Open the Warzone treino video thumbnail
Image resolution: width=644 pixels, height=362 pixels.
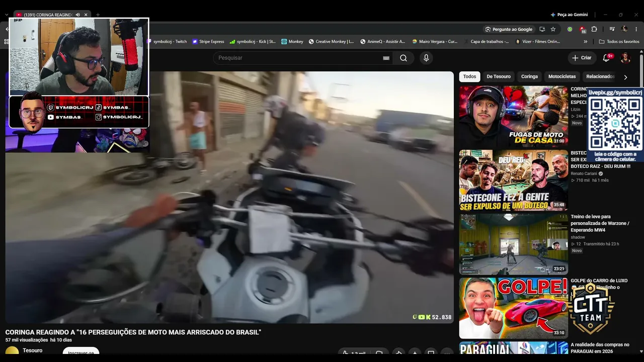click(513, 244)
